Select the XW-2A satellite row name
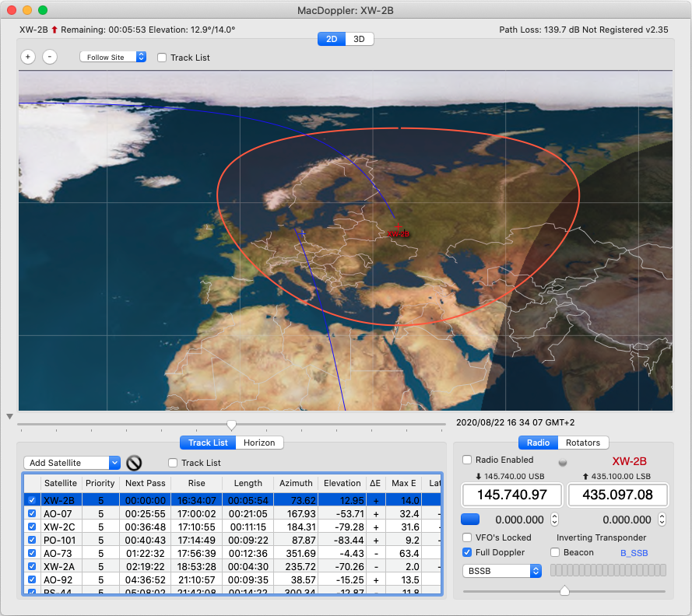 coord(59,566)
